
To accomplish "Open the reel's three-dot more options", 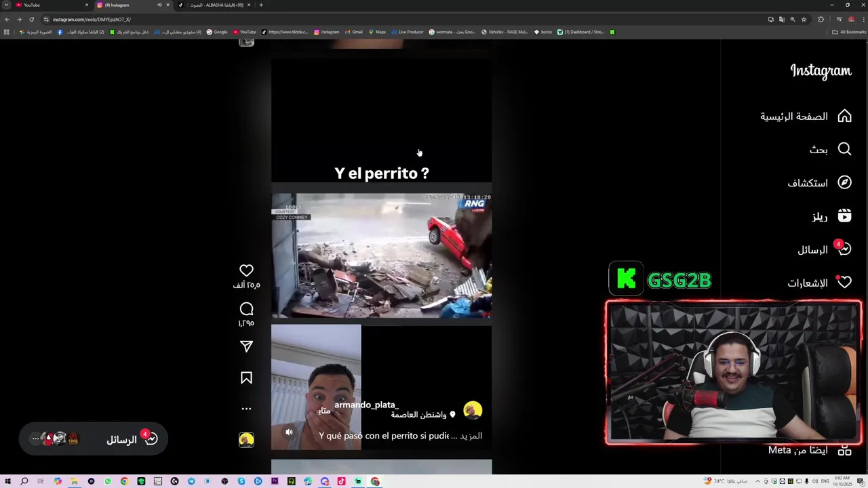I will (x=246, y=409).
